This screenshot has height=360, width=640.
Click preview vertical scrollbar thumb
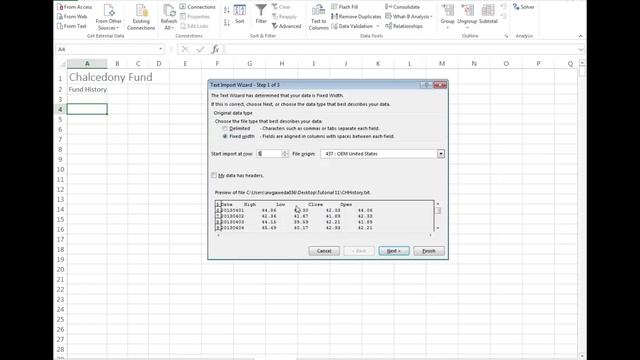pos(438,211)
